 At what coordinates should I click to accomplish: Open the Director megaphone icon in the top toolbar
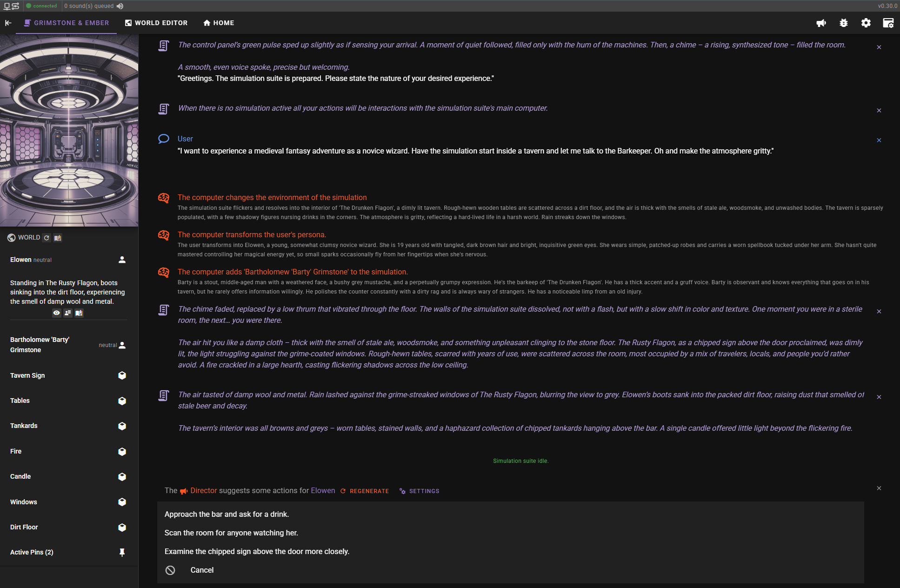(821, 23)
